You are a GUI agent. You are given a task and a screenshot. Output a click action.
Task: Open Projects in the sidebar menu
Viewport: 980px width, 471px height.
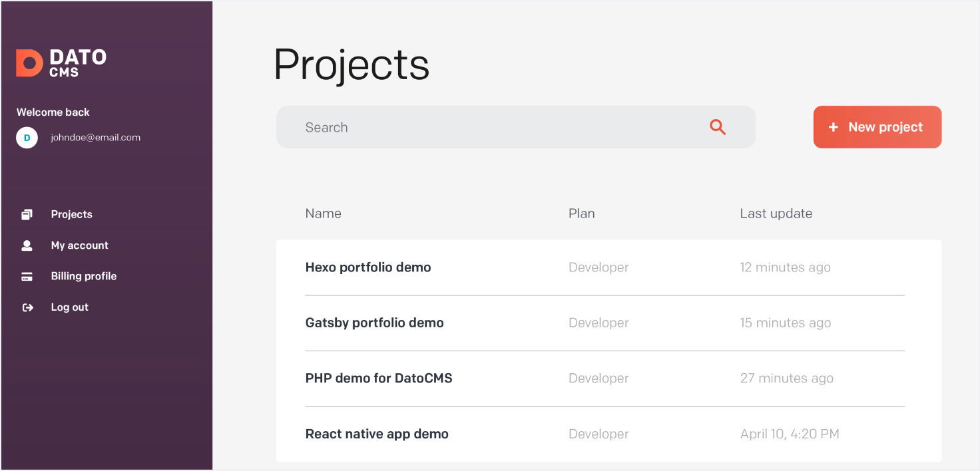[71, 214]
